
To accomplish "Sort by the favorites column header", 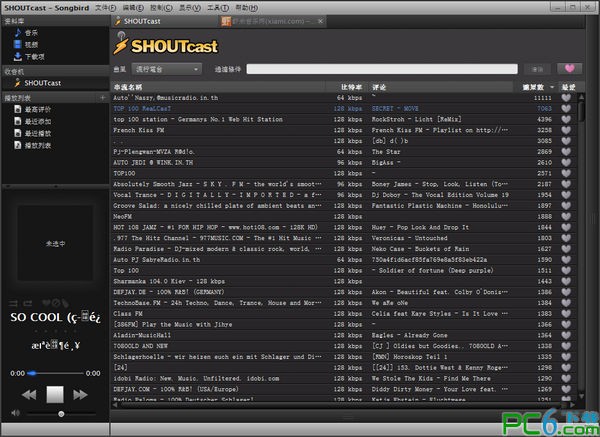I will 568,87.
